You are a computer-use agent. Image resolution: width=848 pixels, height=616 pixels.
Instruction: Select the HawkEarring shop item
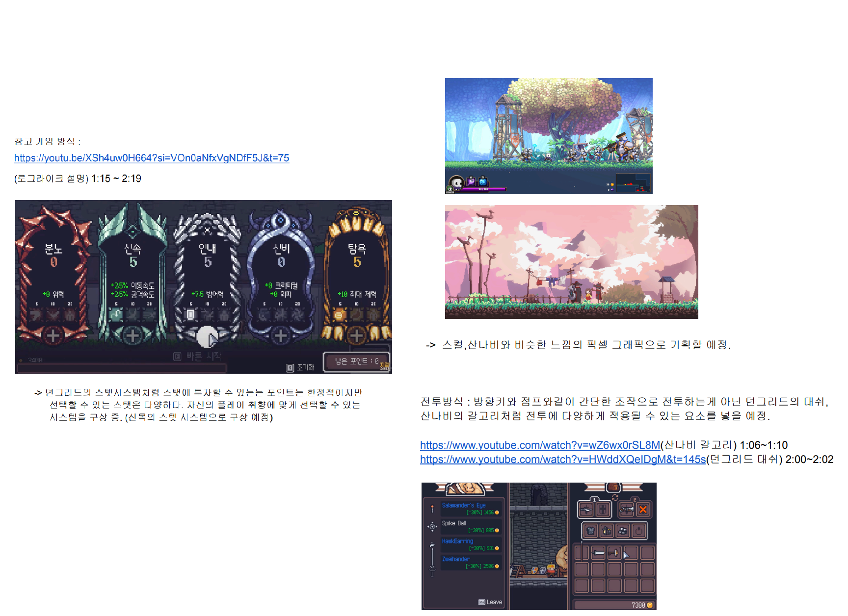pyautogui.click(x=471, y=544)
